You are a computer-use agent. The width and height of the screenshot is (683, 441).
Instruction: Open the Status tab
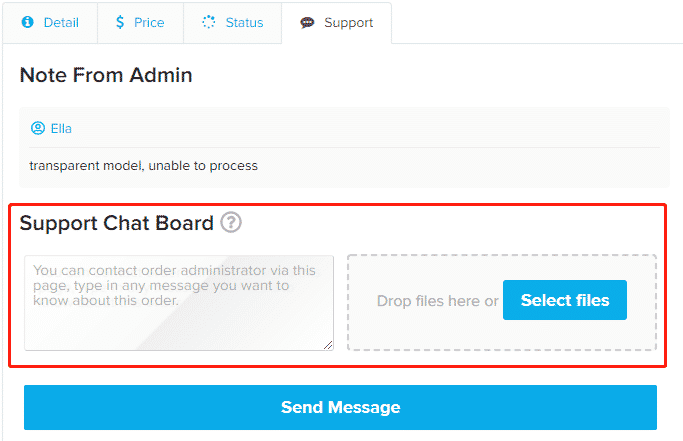pos(233,23)
